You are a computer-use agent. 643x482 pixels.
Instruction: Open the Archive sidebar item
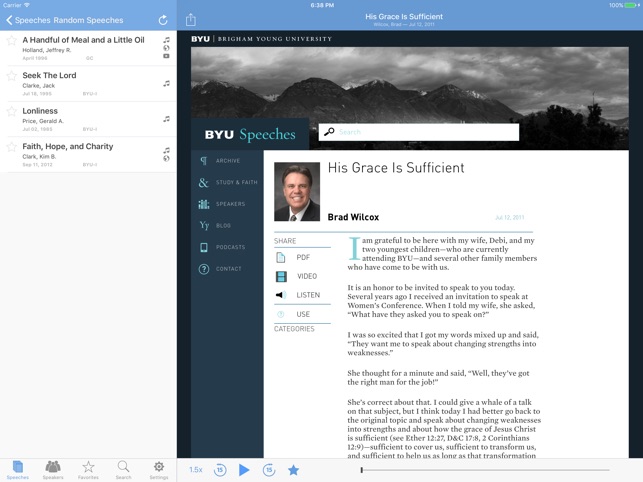click(227, 161)
